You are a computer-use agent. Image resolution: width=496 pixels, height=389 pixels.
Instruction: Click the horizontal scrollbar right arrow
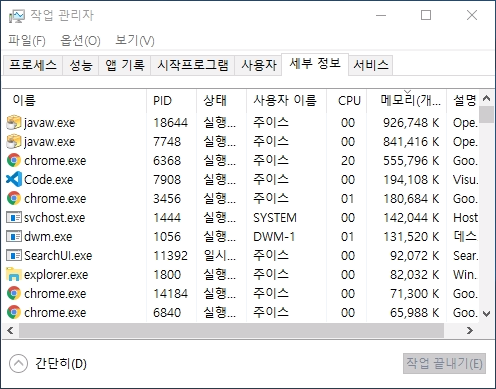(470, 330)
